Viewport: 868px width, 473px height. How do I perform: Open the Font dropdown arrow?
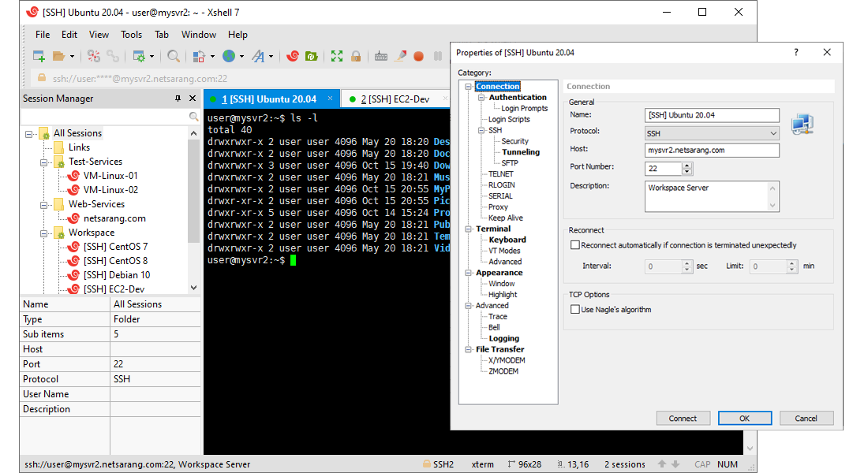pyautogui.click(x=271, y=57)
